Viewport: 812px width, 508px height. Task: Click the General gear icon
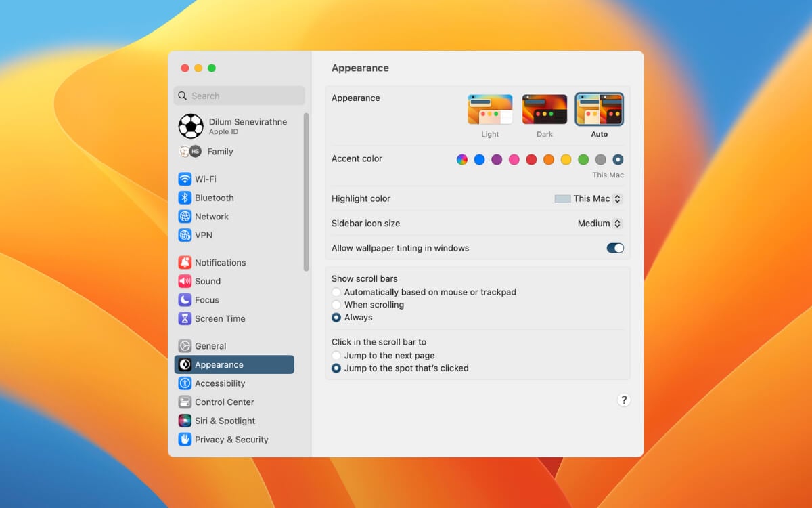click(185, 346)
